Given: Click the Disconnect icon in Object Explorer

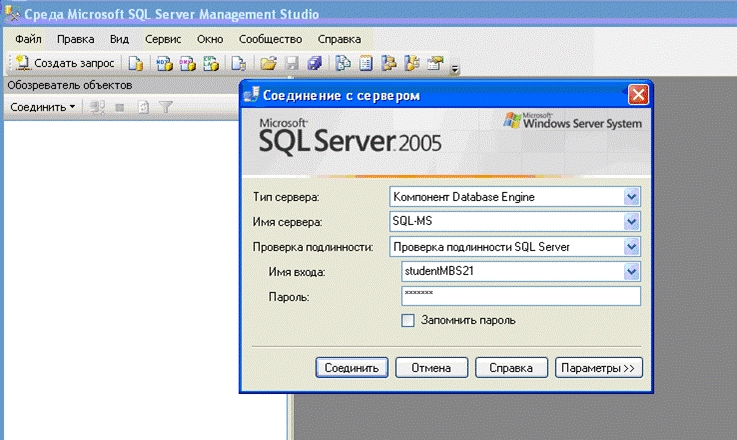Looking at the screenshot, I should pos(97,107).
